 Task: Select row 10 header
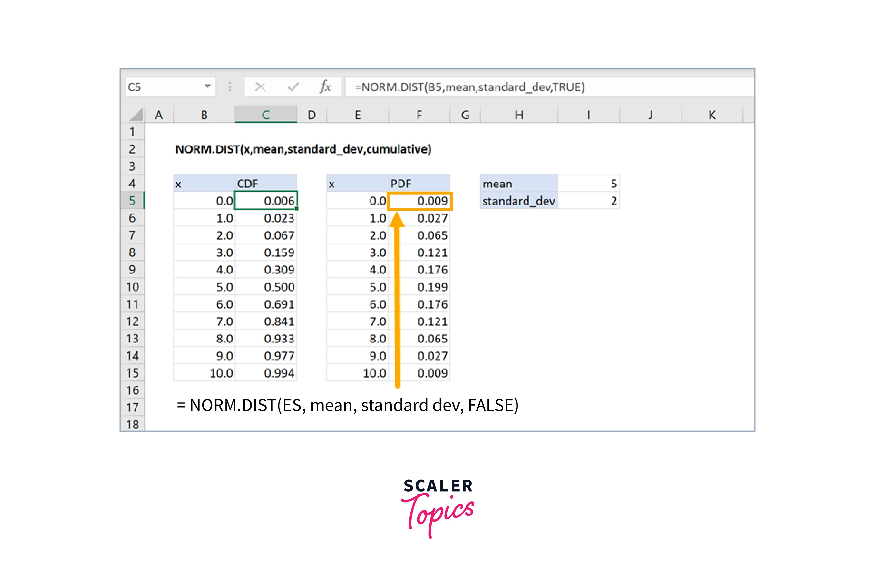(132, 287)
